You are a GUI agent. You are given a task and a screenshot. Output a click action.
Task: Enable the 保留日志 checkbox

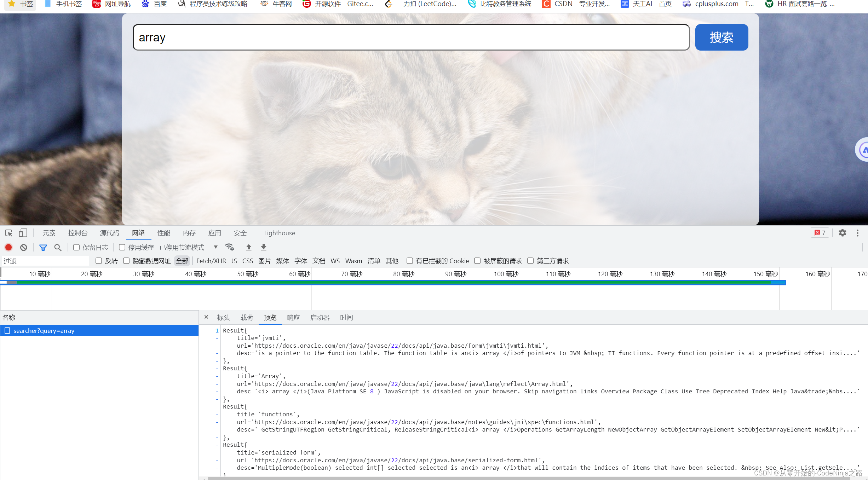[x=76, y=247]
